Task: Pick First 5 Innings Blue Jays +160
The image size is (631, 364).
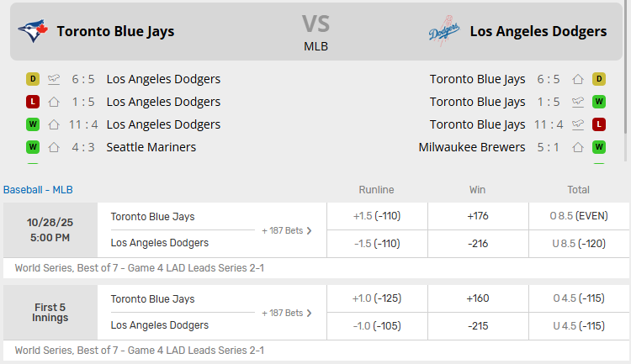Action: click(477, 298)
